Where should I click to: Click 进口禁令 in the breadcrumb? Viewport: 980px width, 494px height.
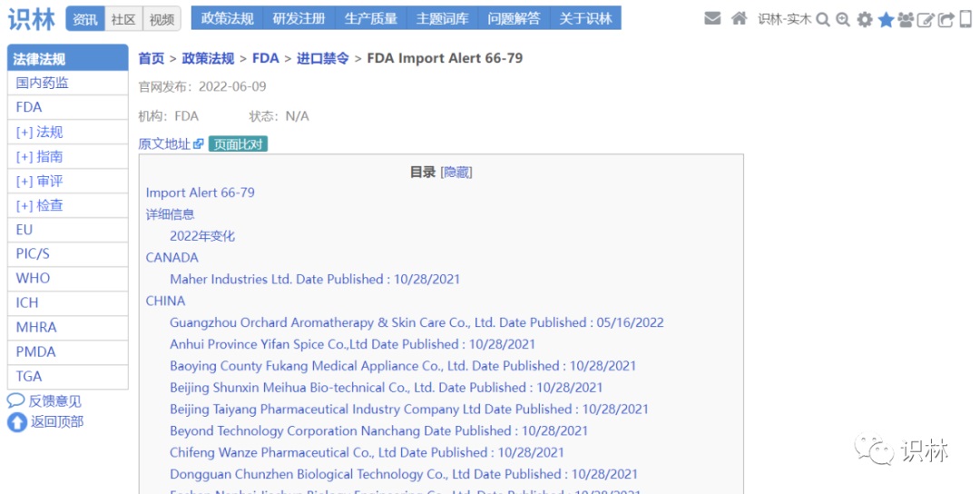click(322, 58)
